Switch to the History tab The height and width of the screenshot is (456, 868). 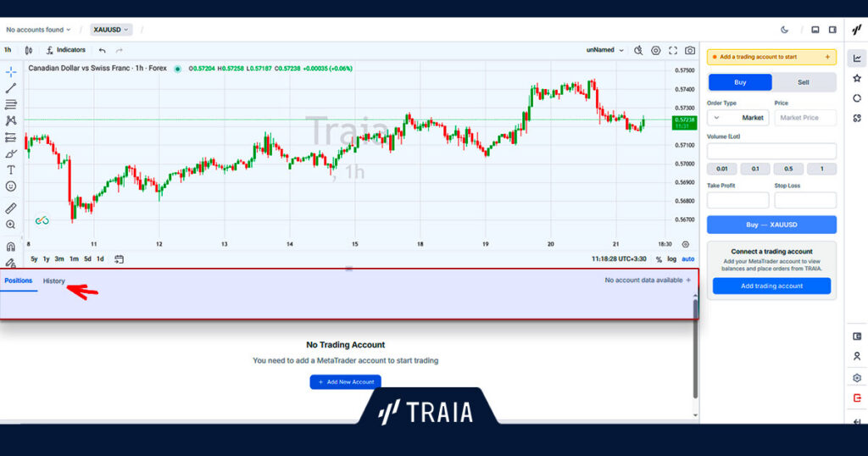point(53,281)
